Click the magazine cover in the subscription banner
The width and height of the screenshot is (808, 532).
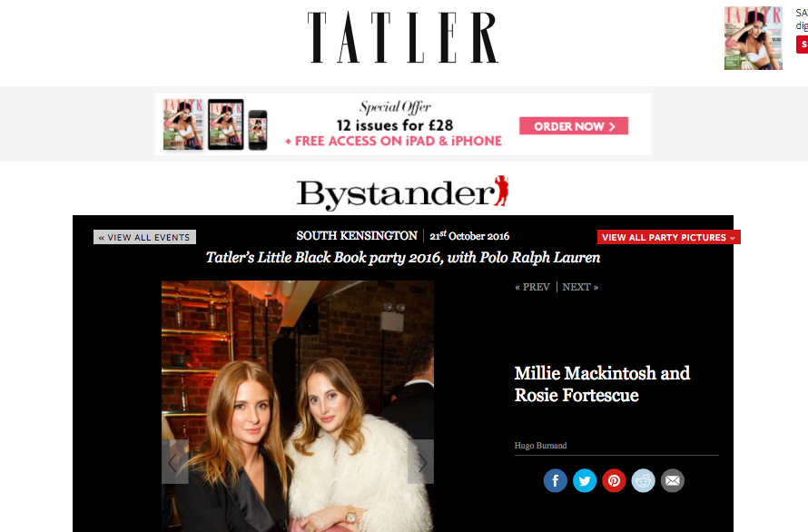pos(183,124)
